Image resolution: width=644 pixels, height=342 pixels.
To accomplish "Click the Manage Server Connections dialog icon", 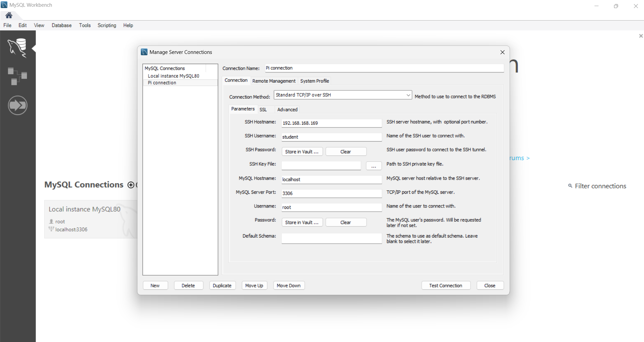I will pos(144,52).
